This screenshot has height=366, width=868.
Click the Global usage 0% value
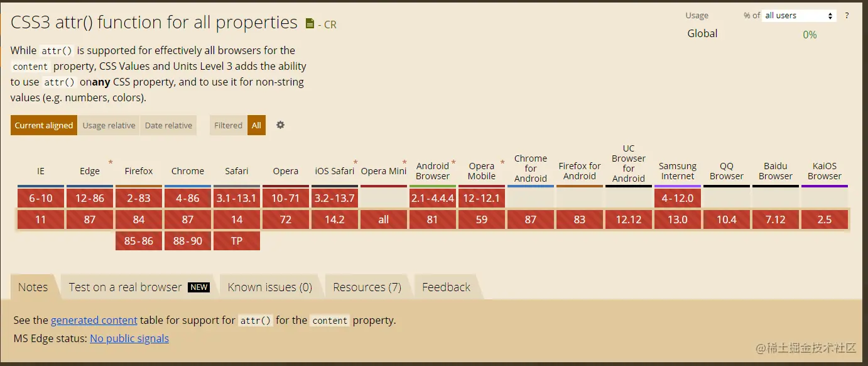(x=810, y=35)
